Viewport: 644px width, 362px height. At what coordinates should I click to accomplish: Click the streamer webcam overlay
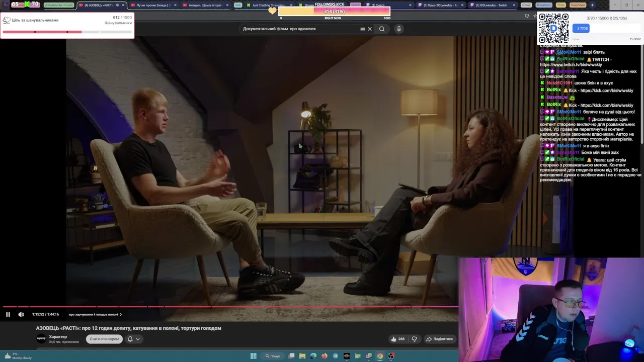551,309
